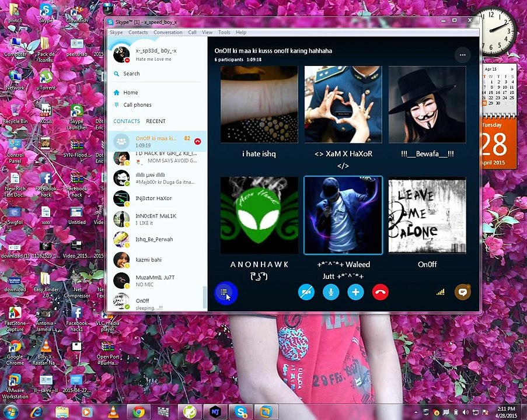
Task: Show instant message chat bubble button
Action: (x=463, y=292)
